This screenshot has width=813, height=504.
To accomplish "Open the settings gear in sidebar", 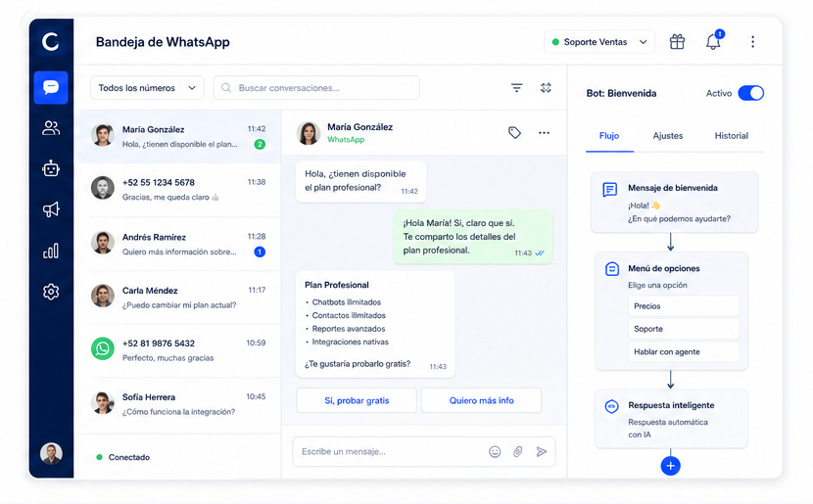I will [51, 292].
